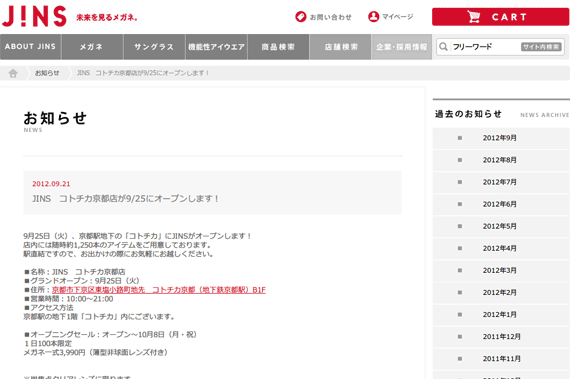
Task: Open the お問い合わせ link
Action: point(330,17)
